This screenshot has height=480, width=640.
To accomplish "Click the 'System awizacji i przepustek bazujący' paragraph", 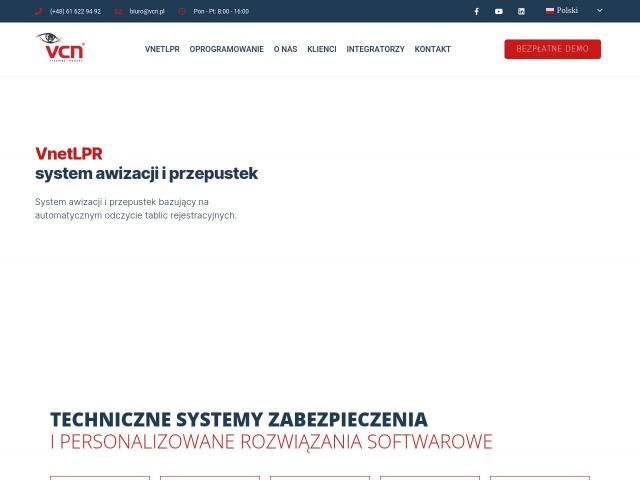I will (136, 209).
